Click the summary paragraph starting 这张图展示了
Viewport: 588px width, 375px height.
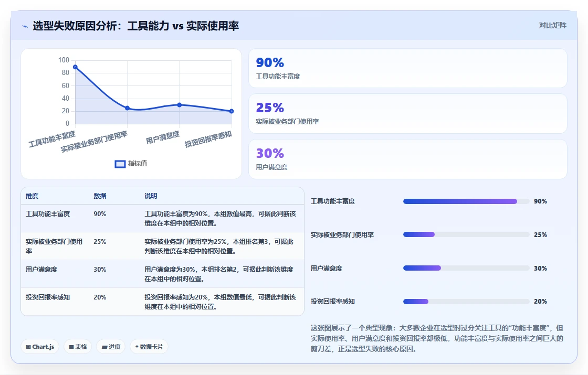(437, 338)
